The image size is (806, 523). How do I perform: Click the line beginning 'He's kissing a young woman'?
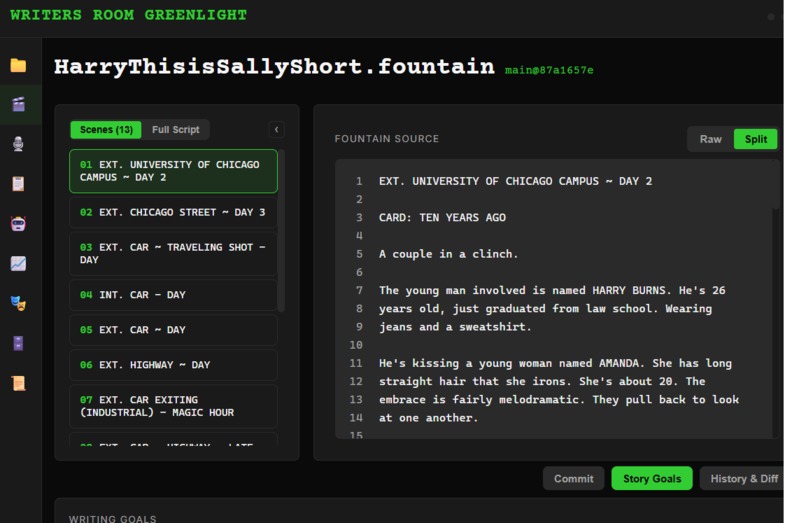click(555, 363)
